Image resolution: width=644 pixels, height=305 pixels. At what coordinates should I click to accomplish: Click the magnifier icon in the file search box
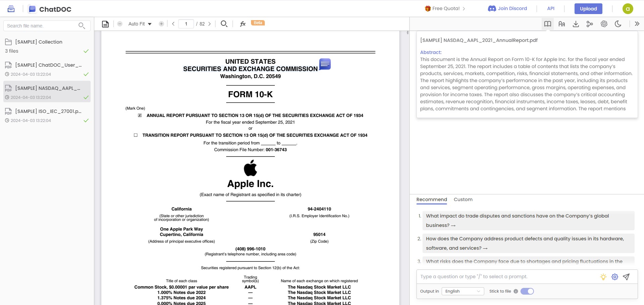82,26
